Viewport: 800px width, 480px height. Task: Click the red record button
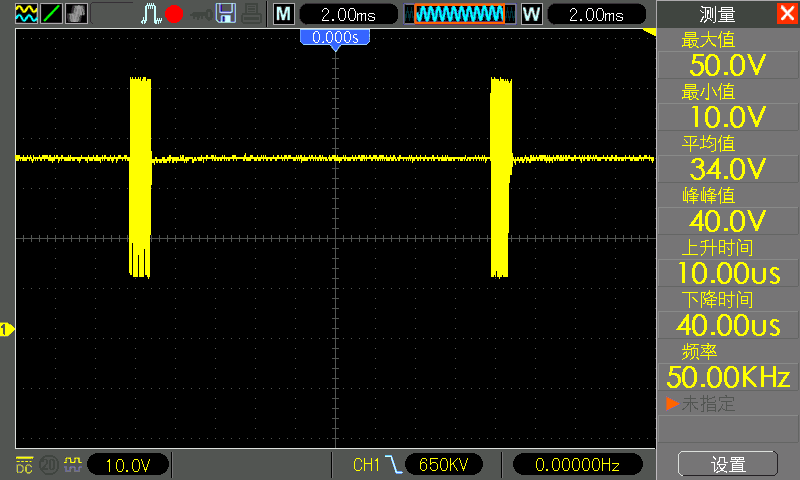(x=174, y=14)
